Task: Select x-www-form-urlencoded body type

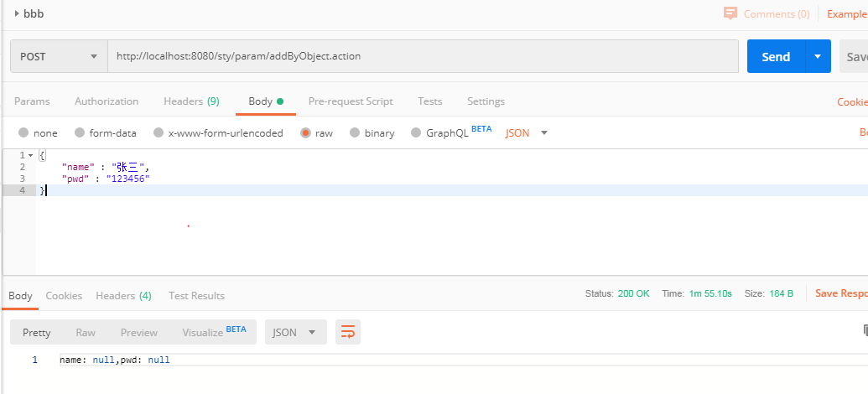Action: 159,132
